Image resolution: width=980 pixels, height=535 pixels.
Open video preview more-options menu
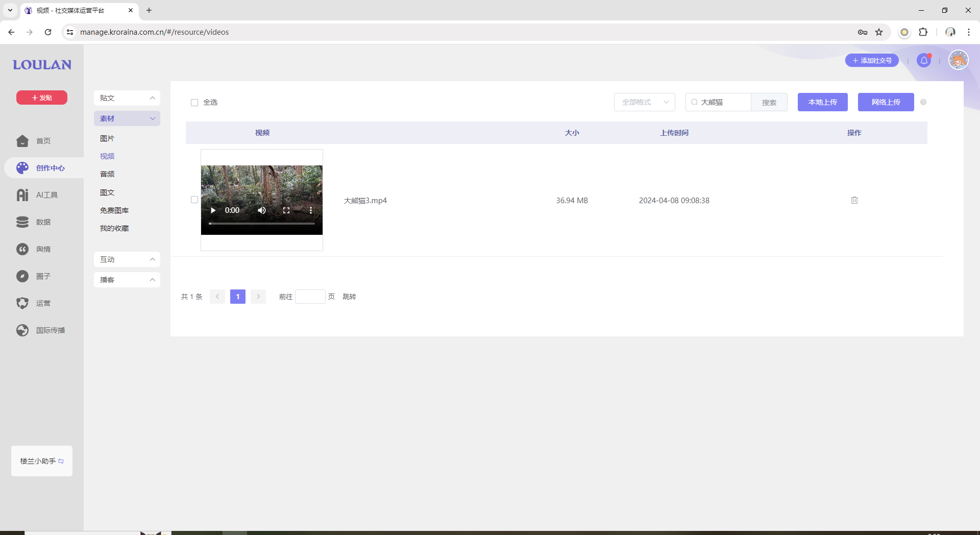[x=310, y=210]
